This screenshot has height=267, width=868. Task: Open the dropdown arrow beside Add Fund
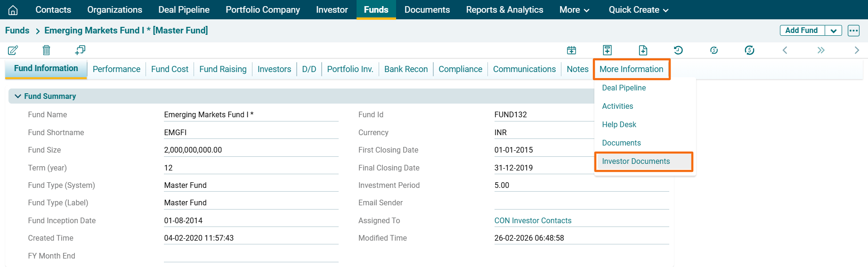pyautogui.click(x=833, y=31)
